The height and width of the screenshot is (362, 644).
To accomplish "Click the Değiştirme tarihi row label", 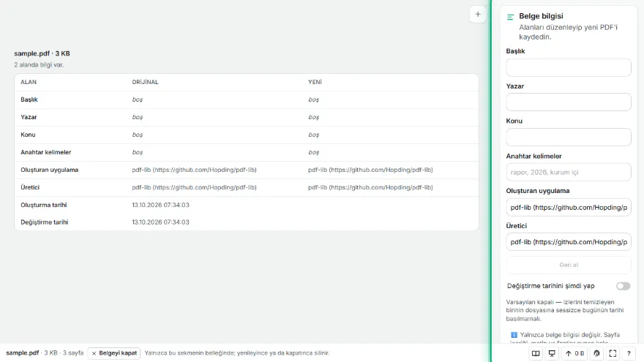I will [x=45, y=222].
